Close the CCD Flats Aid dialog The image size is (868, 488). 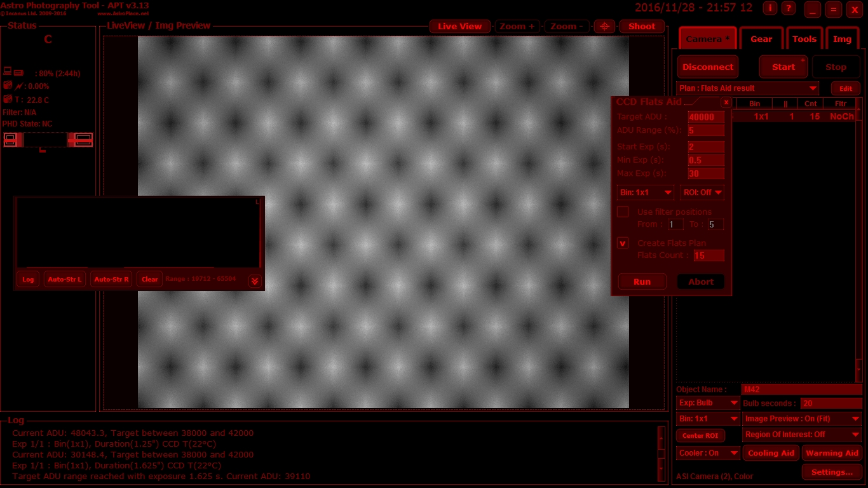[x=726, y=102]
